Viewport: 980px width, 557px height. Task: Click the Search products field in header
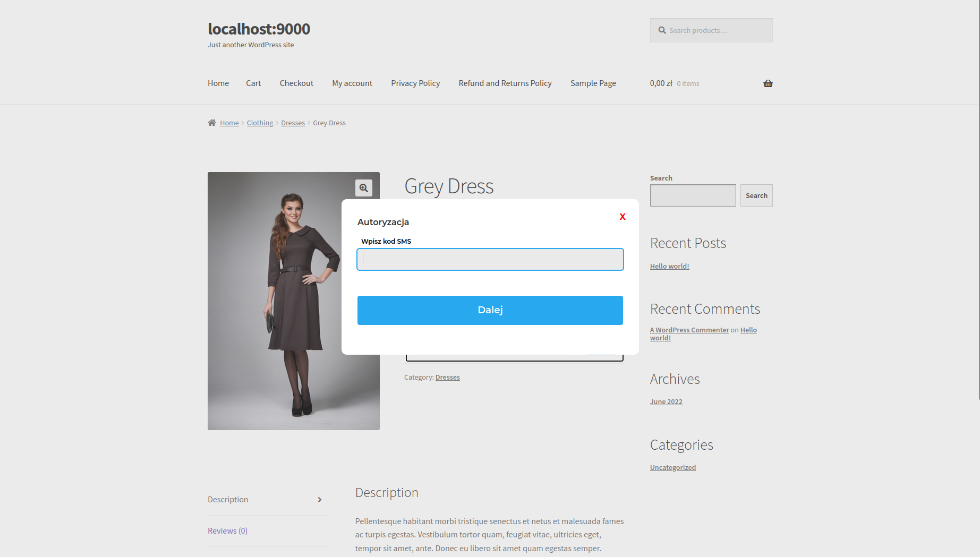[711, 30]
